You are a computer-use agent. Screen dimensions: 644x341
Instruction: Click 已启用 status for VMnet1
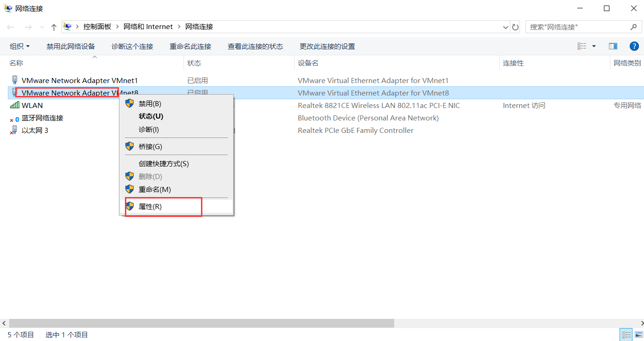(197, 80)
